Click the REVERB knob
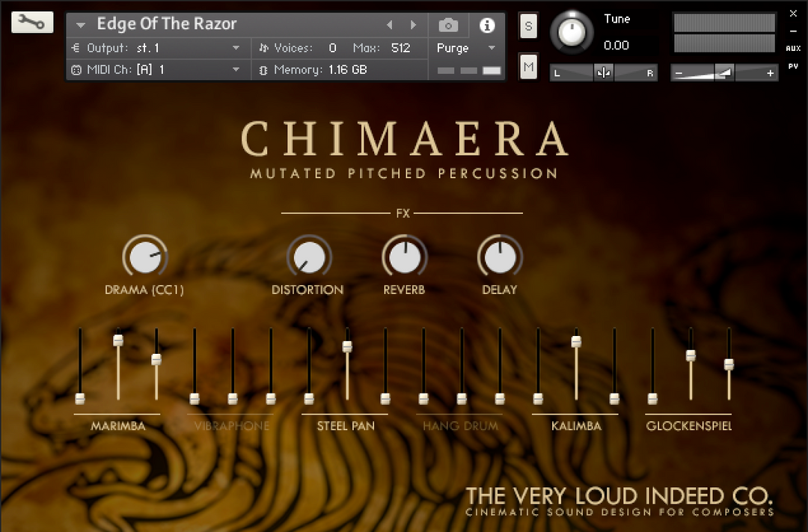This screenshot has width=808, height=532. pyautogui.click(x=405, y=257)
